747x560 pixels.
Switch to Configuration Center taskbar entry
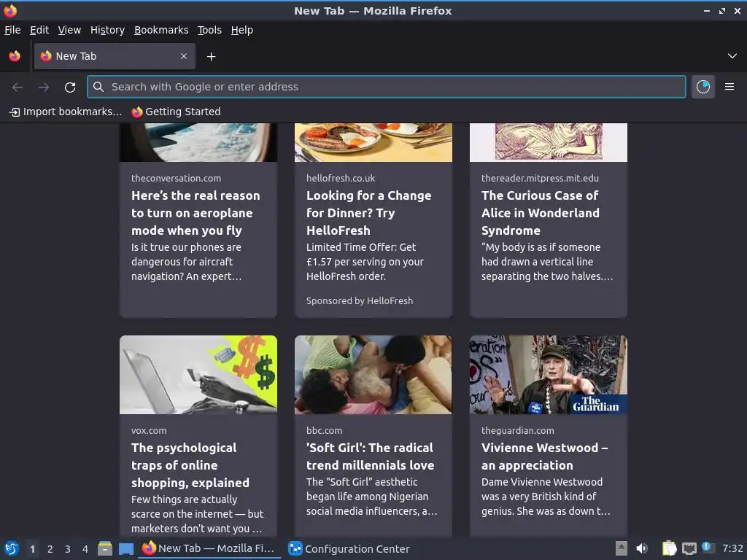tap(349, 549)
